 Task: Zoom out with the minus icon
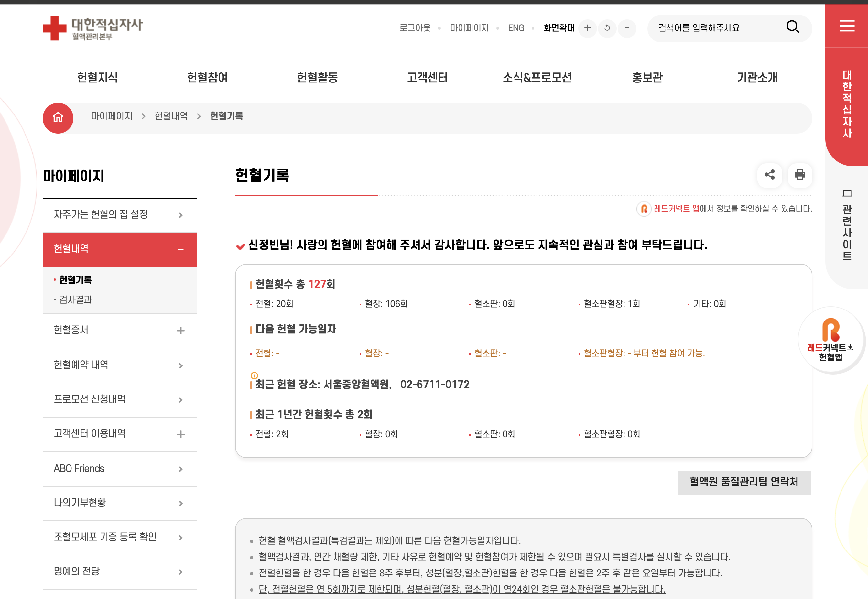pos(627,28)
